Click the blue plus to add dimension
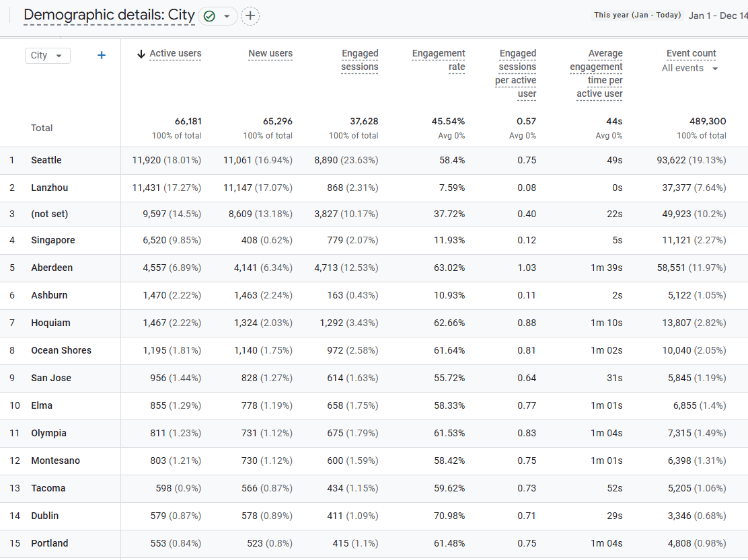The width and height of the screenshot is (748, 560). (102, 55)
